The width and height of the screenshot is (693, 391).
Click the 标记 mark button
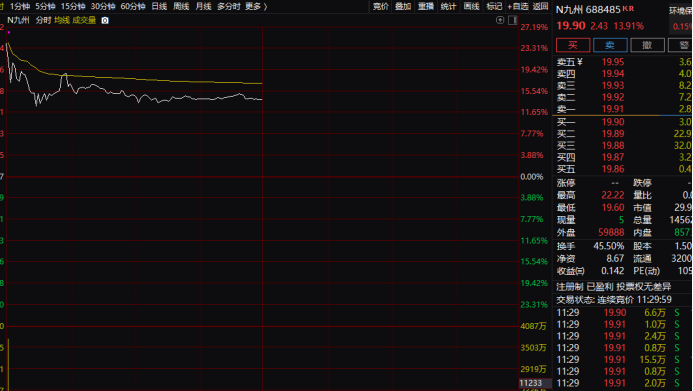click(494, 6)
